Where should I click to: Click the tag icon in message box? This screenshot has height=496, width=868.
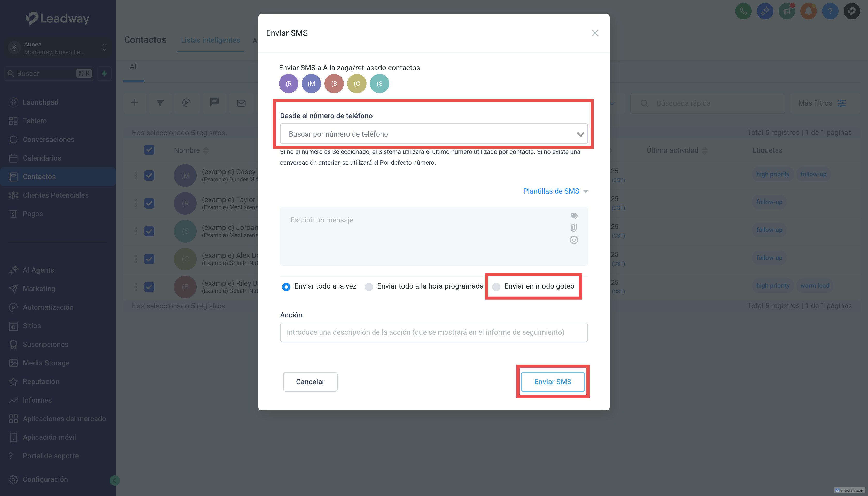[574, 216]
